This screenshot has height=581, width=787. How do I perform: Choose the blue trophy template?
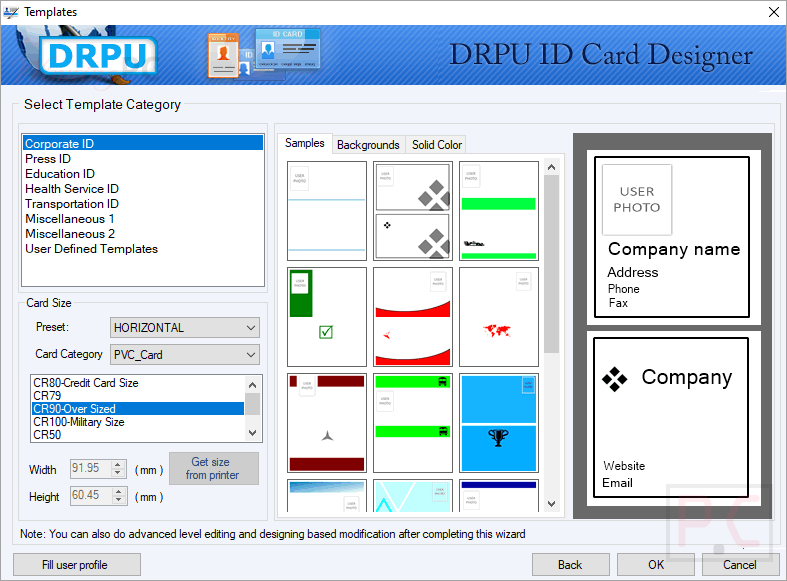(x=498, y=423)
